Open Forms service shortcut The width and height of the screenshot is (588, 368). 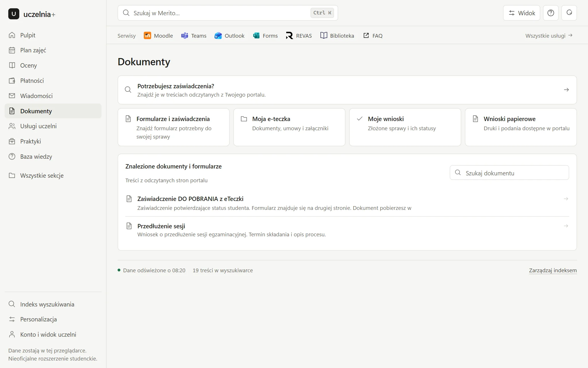tap(265, 36)
